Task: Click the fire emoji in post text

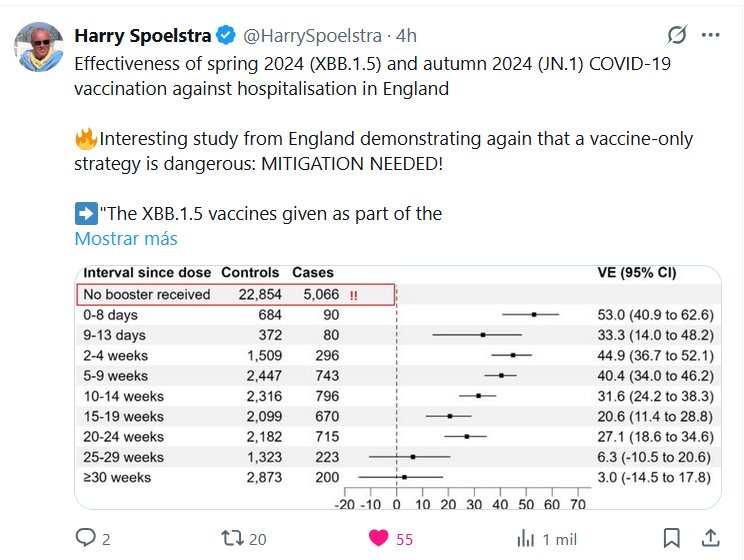Action: (85, 139)
